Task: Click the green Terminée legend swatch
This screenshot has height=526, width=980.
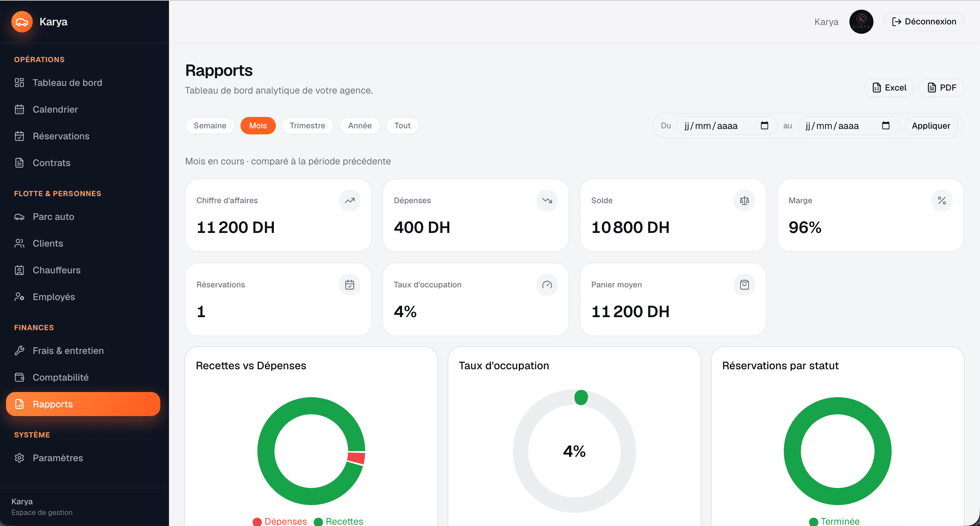Action: tap(814, 521)
